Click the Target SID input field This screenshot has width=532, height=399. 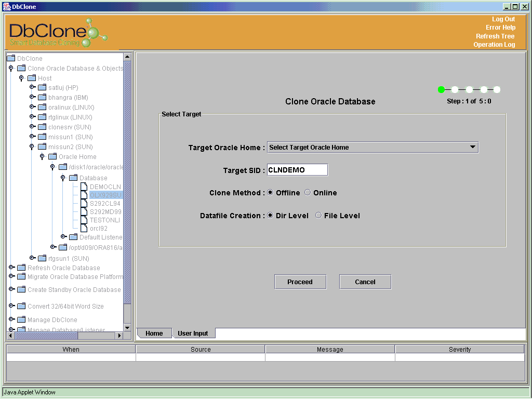pyautogui.click(x=298, y=170)
